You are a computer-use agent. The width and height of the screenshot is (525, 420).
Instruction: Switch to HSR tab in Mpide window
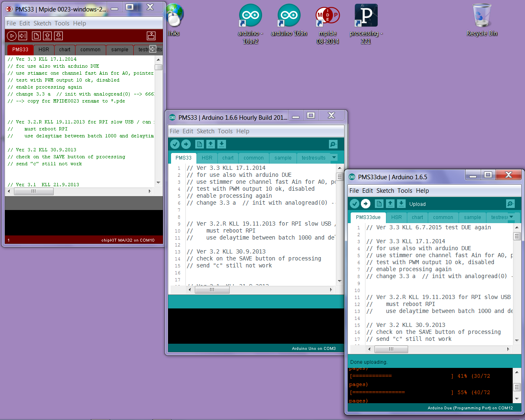click(44, 50)
